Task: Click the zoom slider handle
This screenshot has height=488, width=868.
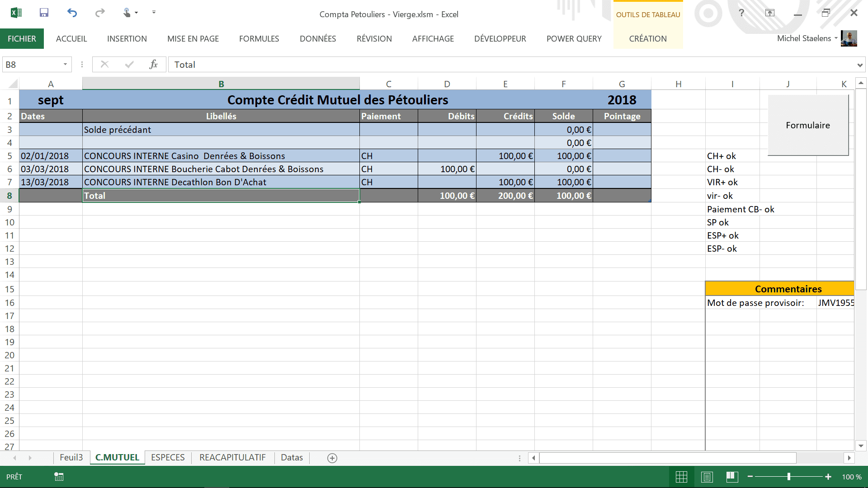Action: coord(789,477)
